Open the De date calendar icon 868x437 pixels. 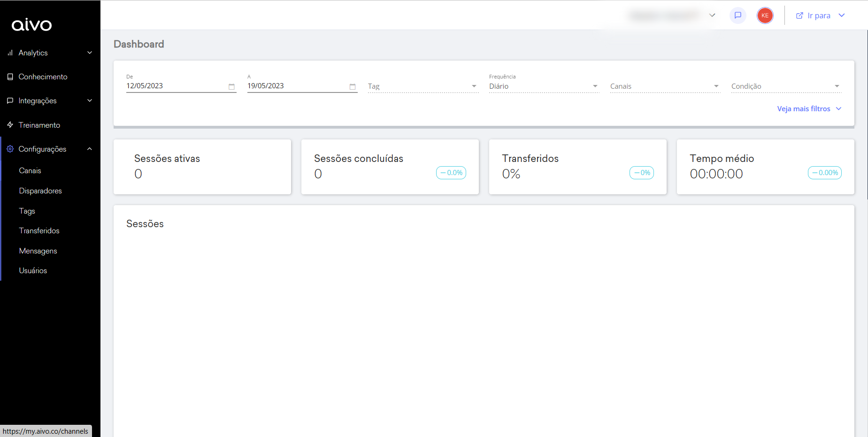231,87
